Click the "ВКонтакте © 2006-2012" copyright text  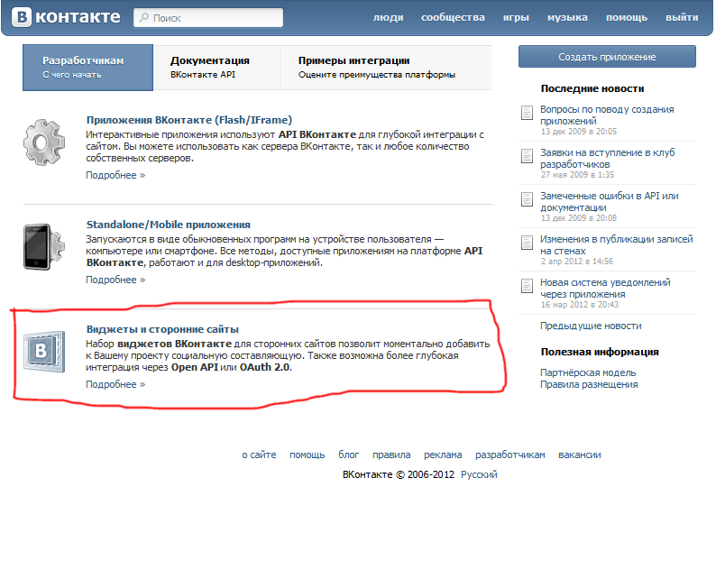point(399,474)
